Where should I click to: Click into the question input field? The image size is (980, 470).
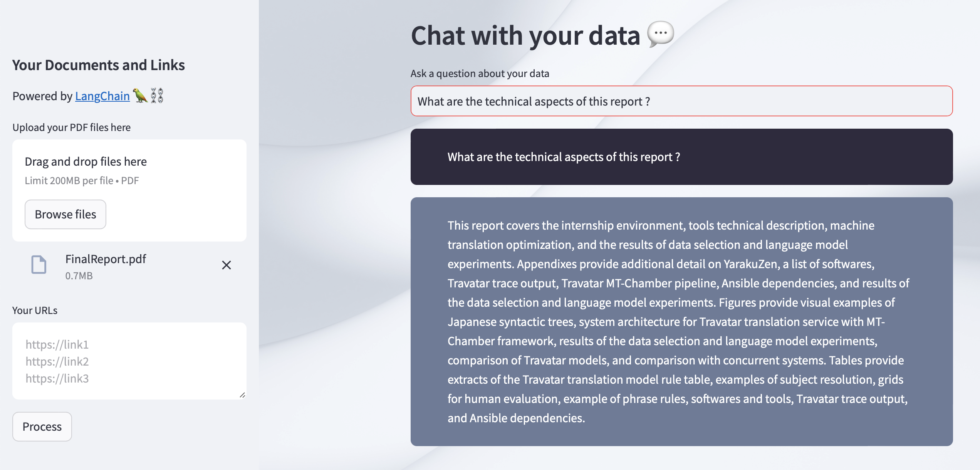681,101
